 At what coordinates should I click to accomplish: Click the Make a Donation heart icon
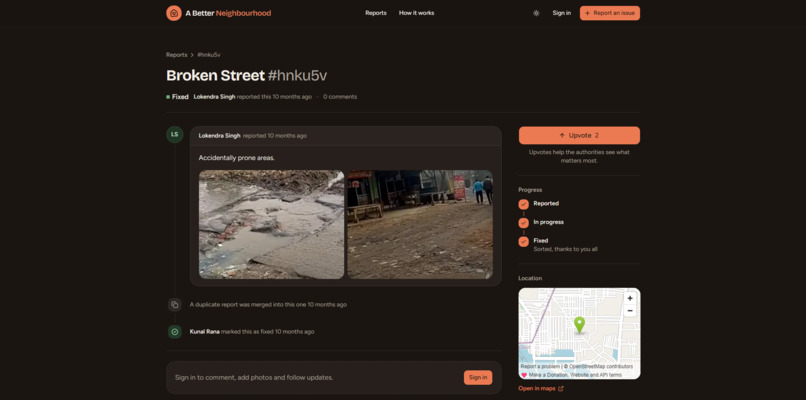(x=524, y=375)
